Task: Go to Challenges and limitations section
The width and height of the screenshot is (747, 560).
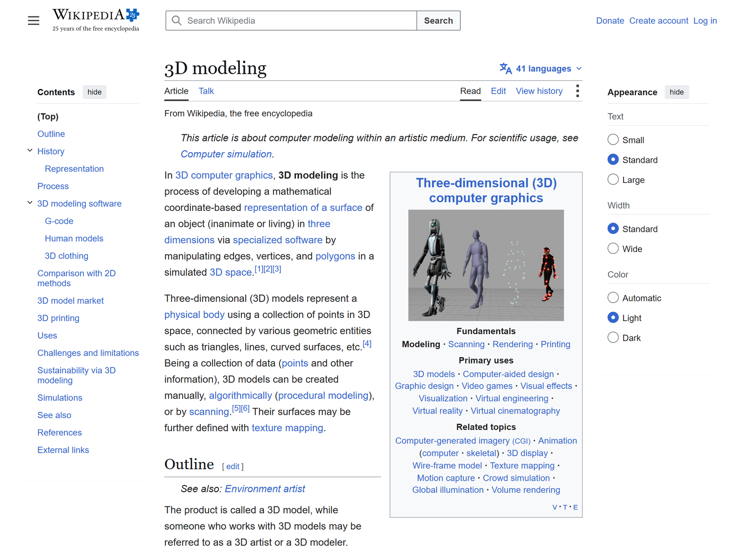Action: pos(88,353)
